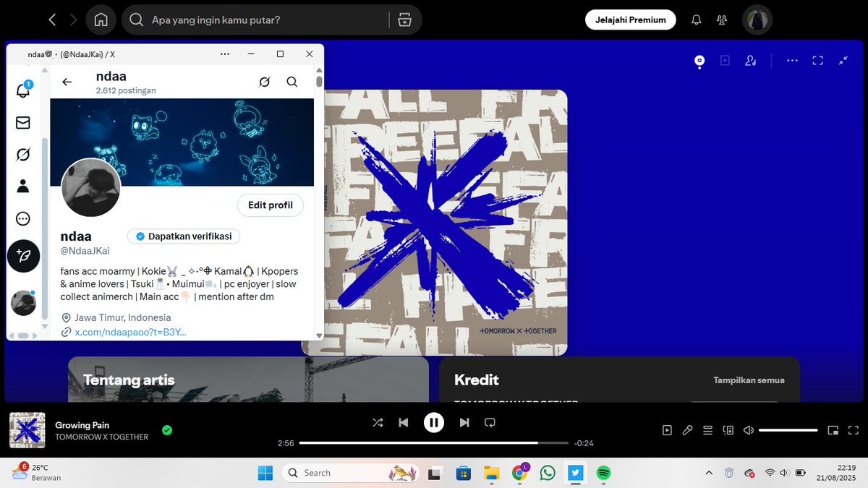The image size is (868, 488).
Task: Open Spotify friend activity icon
Action: [x=722, y=20]
